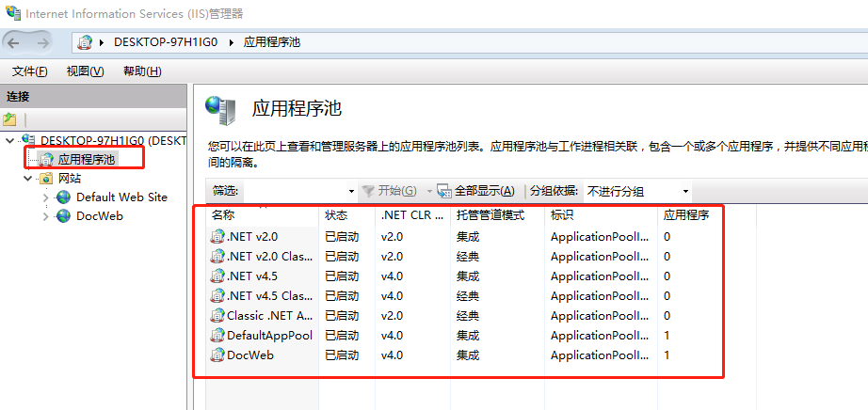Open the filter (筛选) dropdown arrow
868x410 pixels.
coord(351,192)
